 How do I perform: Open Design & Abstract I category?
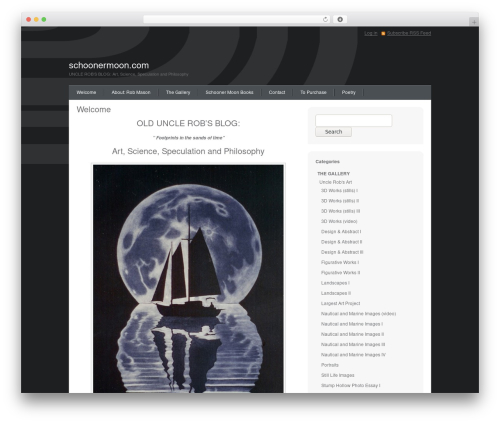click(341, 232)
